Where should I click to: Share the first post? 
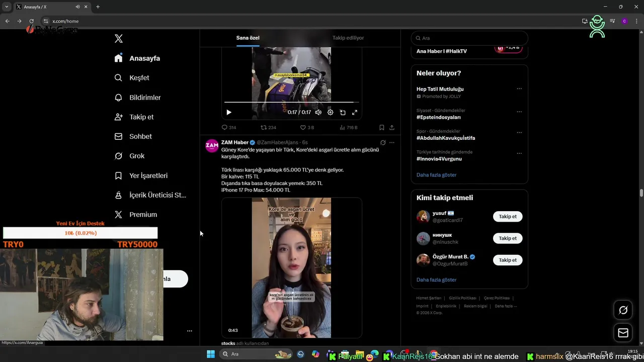point(392,128)
